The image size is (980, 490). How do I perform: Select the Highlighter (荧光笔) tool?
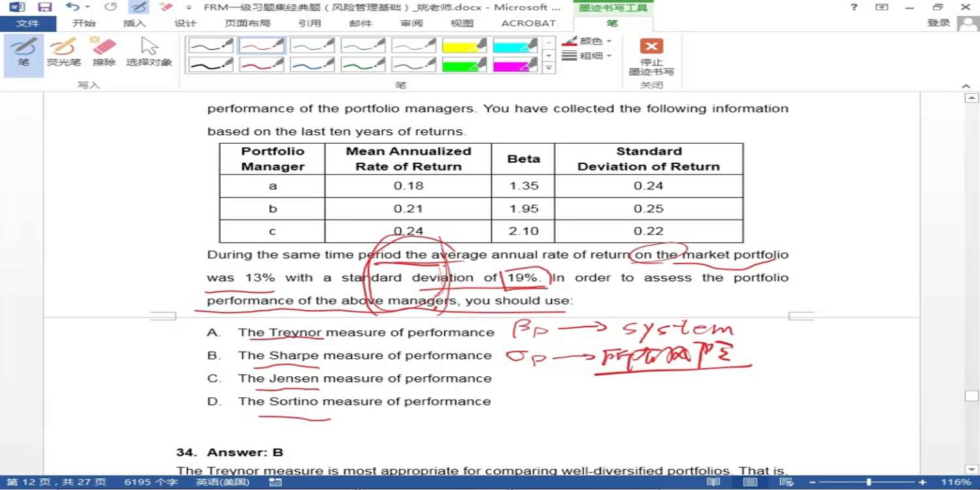63,52
